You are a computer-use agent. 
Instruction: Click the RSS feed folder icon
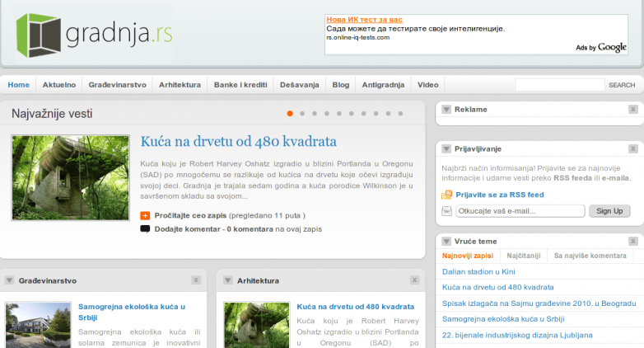tap(446, 195)
